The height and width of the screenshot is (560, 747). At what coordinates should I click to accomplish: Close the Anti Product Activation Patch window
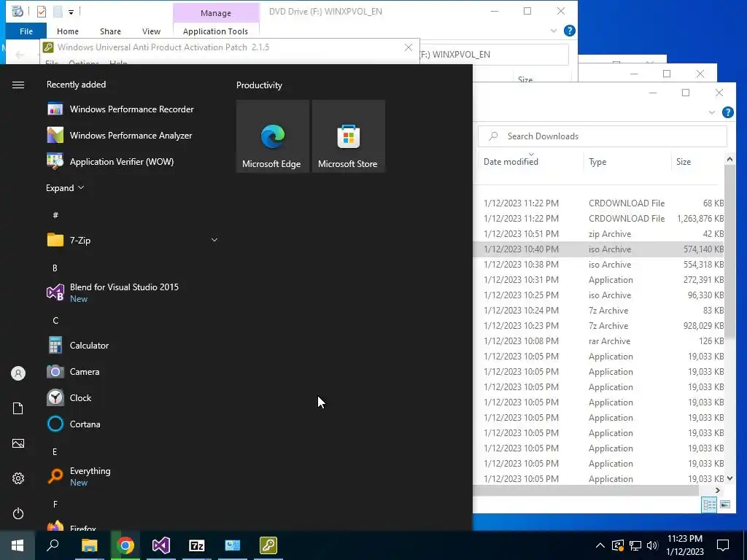[x=409, y=47]
